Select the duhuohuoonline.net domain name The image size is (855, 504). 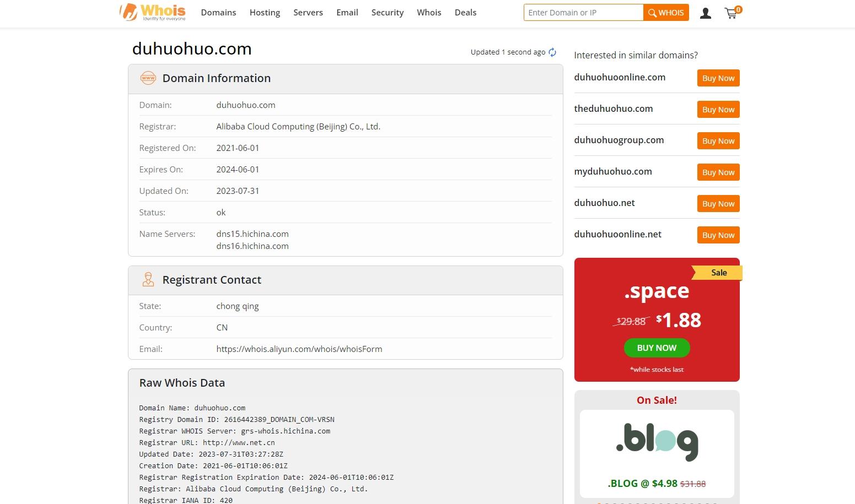pos(618,235)
